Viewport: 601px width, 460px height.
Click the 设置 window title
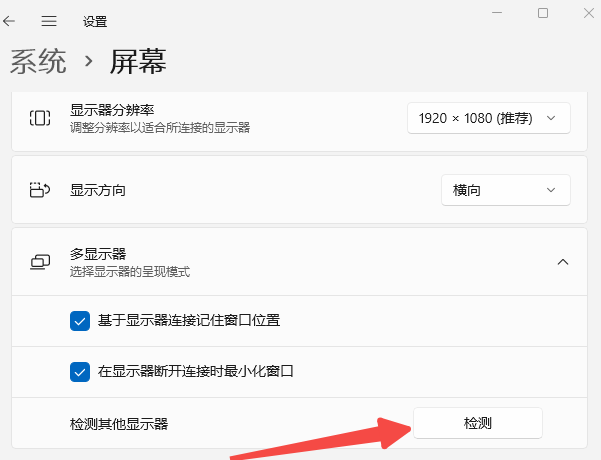(95, 21)
